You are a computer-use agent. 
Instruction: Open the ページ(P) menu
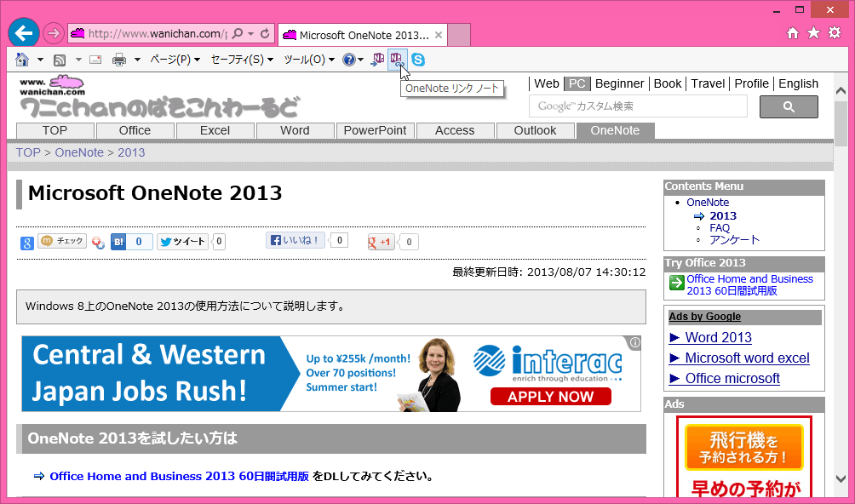point(175,60)
